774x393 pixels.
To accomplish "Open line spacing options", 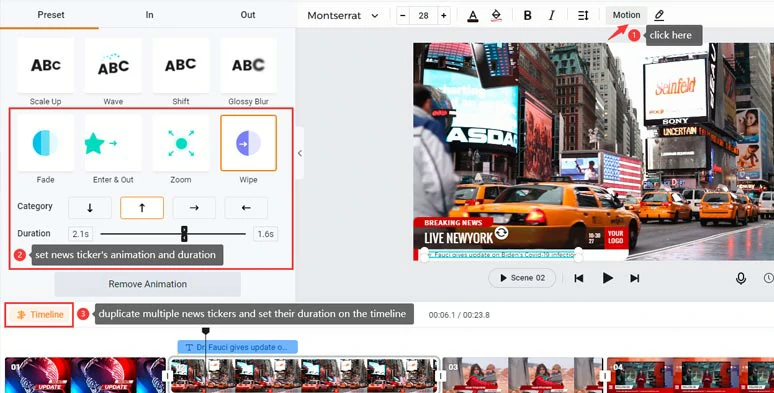I will click(x=583, y=16).
